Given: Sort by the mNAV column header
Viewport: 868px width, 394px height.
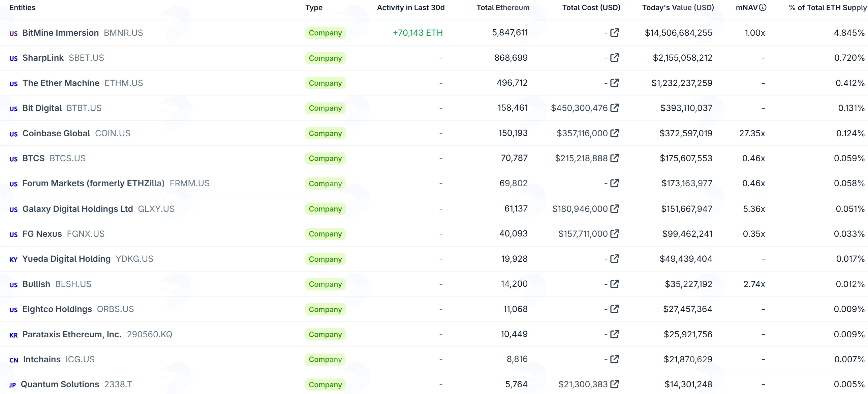Looking at the screenshot, I should pos(747,7).
